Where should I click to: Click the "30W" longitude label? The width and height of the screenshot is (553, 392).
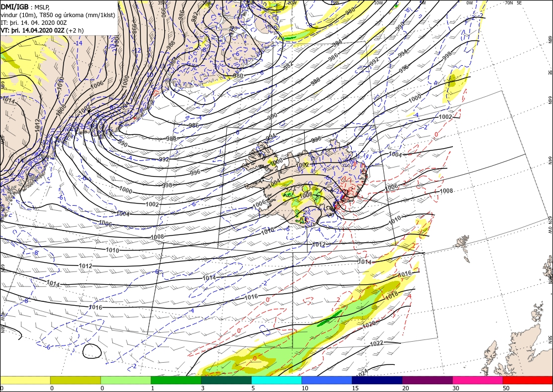click(x=207, y=3)
